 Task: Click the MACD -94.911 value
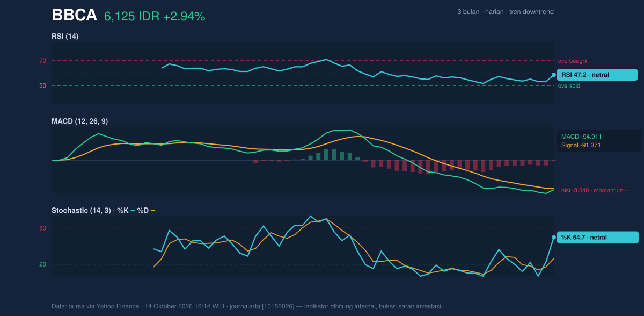coord(581,137)
